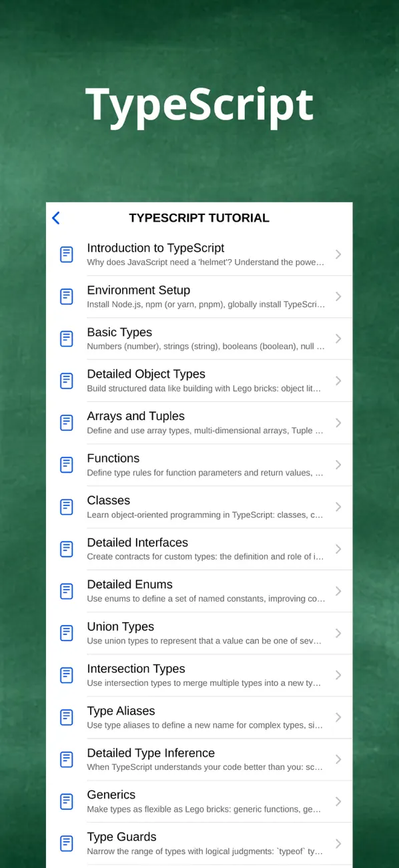Screen dimensions: 399x868
Task: Click document icon beside Union Types
Action: click(x=67, y=633)
